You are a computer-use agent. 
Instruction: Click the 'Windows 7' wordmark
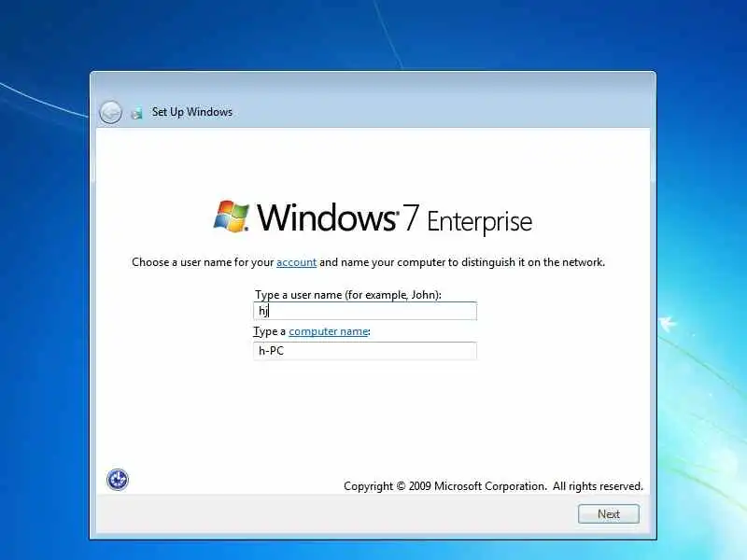coord(338,217)
